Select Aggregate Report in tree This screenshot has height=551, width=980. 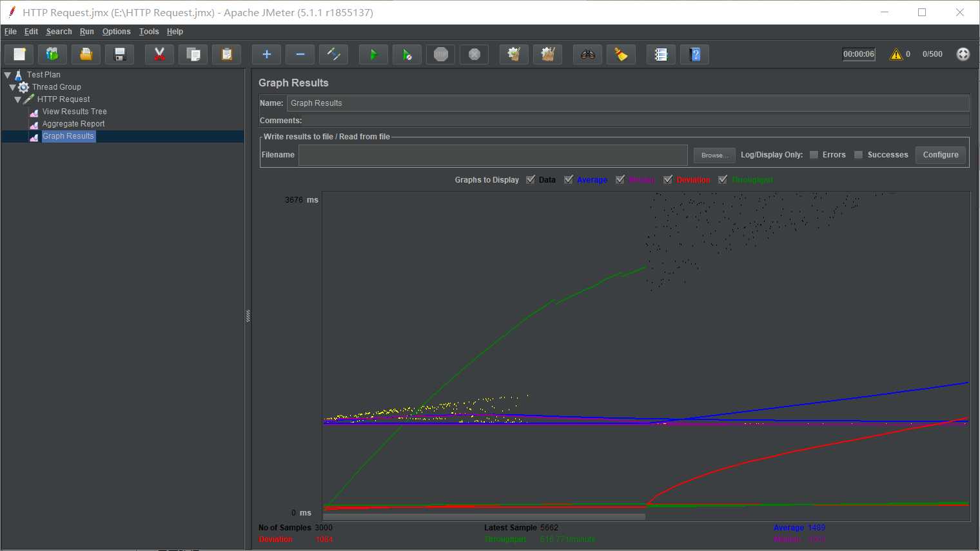pyautogui.click(x=73, y=124)
